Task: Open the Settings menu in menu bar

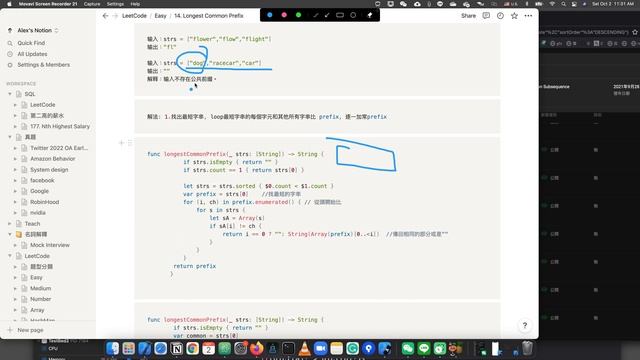Action: [115, 4]
